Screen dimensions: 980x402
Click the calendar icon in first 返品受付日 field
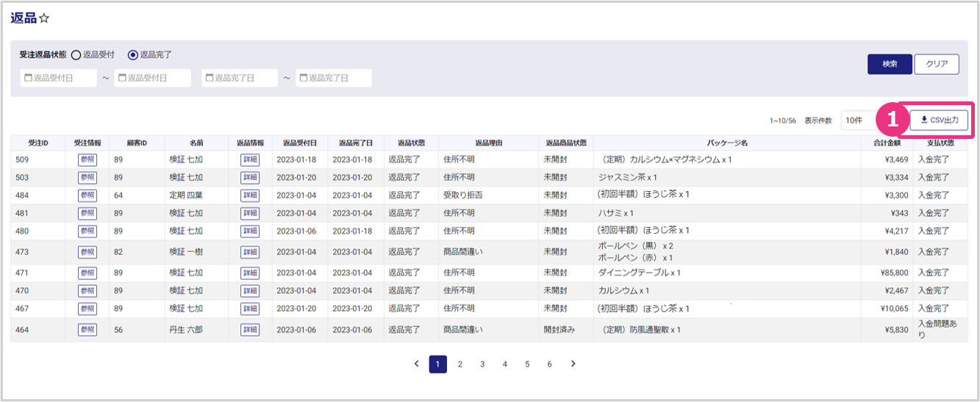pyautogui.click(x=28, y=78)
